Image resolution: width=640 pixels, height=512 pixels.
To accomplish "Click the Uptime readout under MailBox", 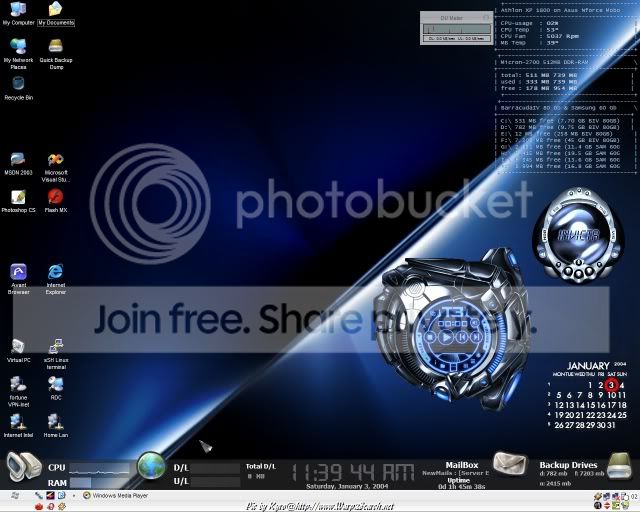I will coord(461,483).
